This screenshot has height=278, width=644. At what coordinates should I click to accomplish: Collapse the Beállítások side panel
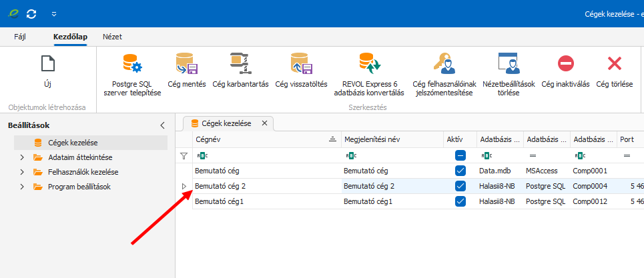(162, 125)
